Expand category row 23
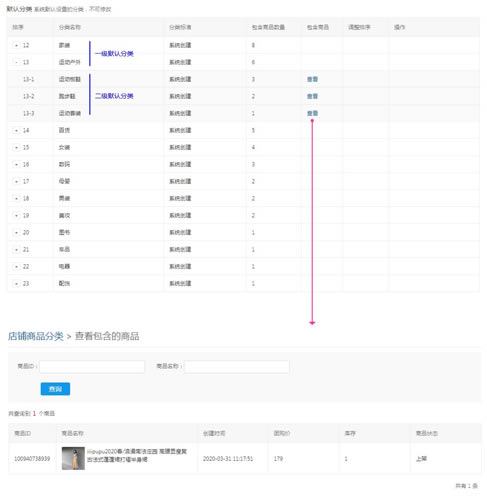Viewport: 487px width, 500px height. tap(16, 283)
